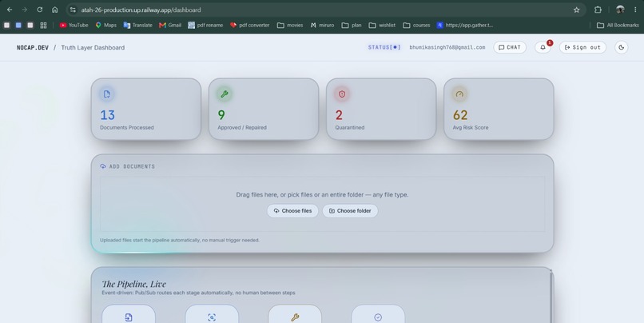Image resolution: width=644 pixels, height=323 pixels.
Task: Open the extensions puzzle icon
Action: (598, 10)
